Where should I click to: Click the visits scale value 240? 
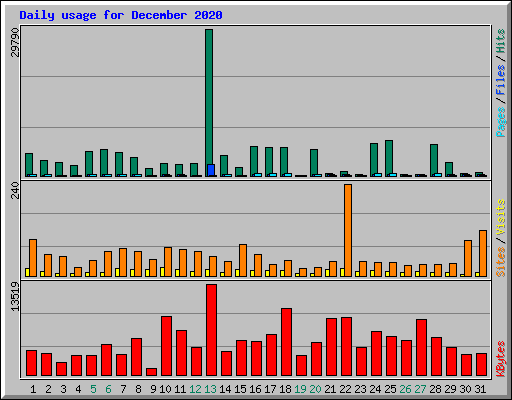(15, 190)
